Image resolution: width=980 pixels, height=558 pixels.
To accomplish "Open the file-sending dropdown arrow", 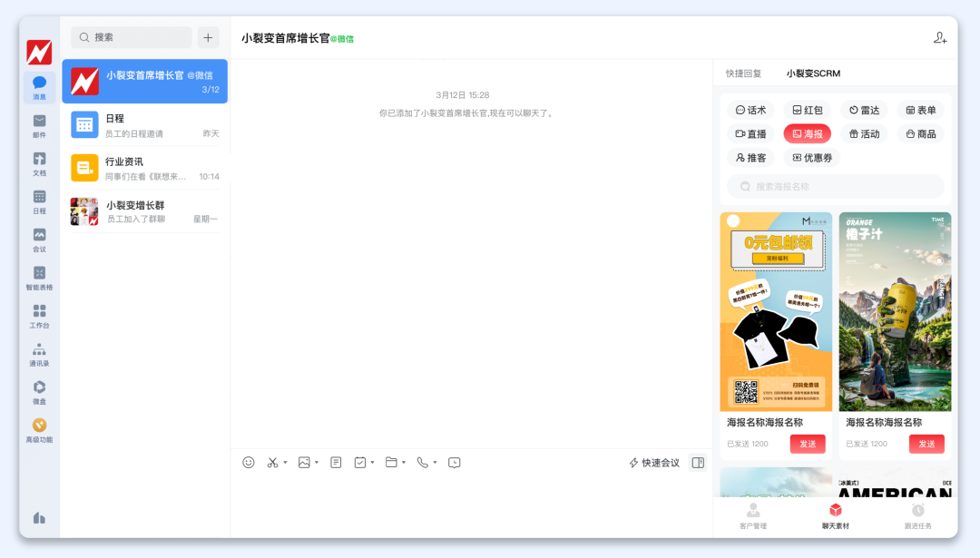I will point(403,463).
